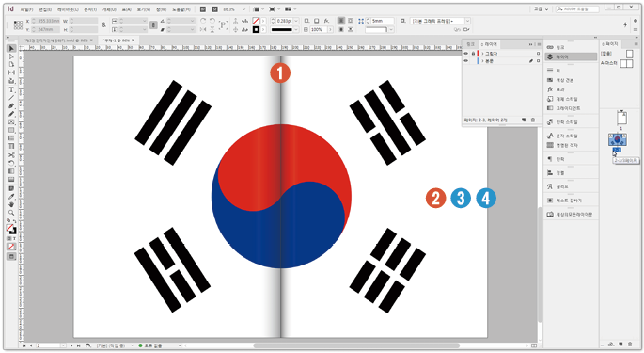
Task: Select the Rectangle Frame tool
Action: [x=11, y=122]
